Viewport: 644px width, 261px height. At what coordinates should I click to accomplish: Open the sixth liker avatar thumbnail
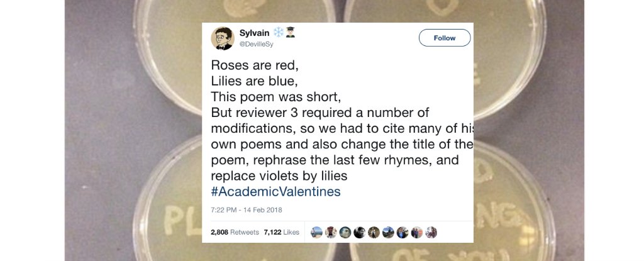[387, 233]
